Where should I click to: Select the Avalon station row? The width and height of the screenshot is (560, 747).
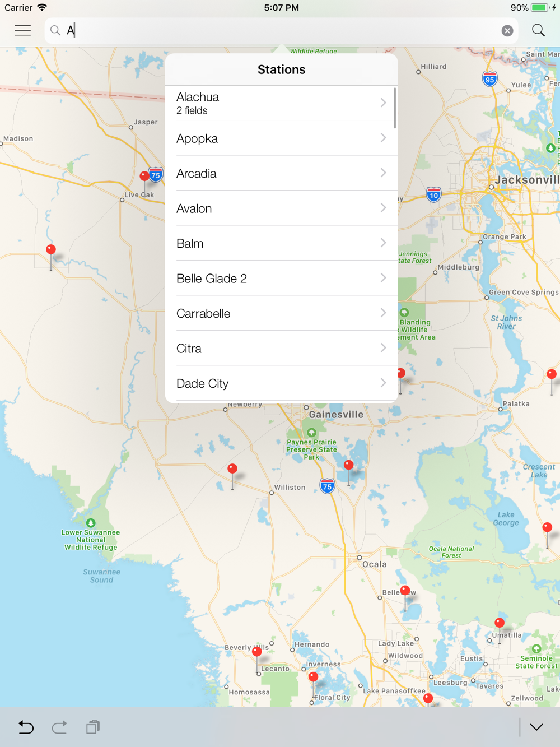[281, 208]
